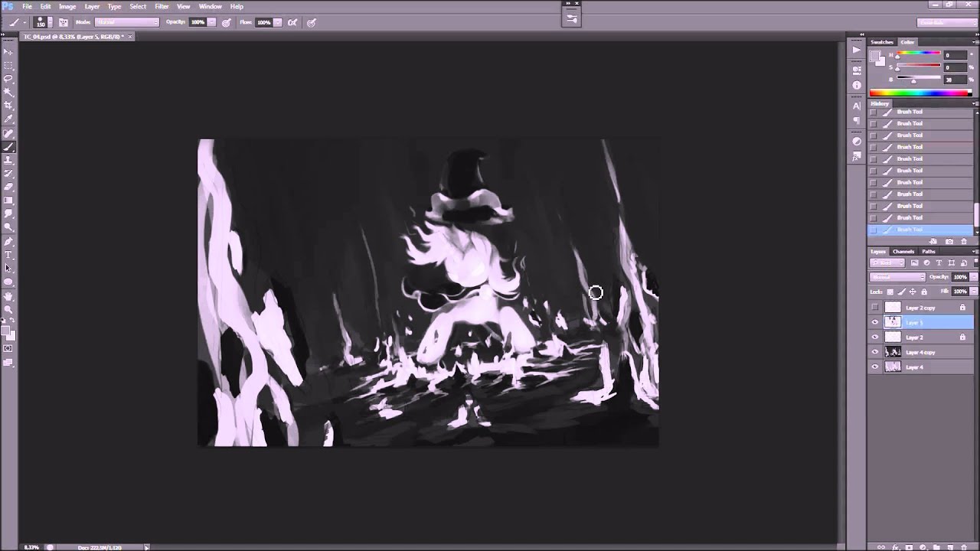Click the trash icon in History panel

pos(964,242)
